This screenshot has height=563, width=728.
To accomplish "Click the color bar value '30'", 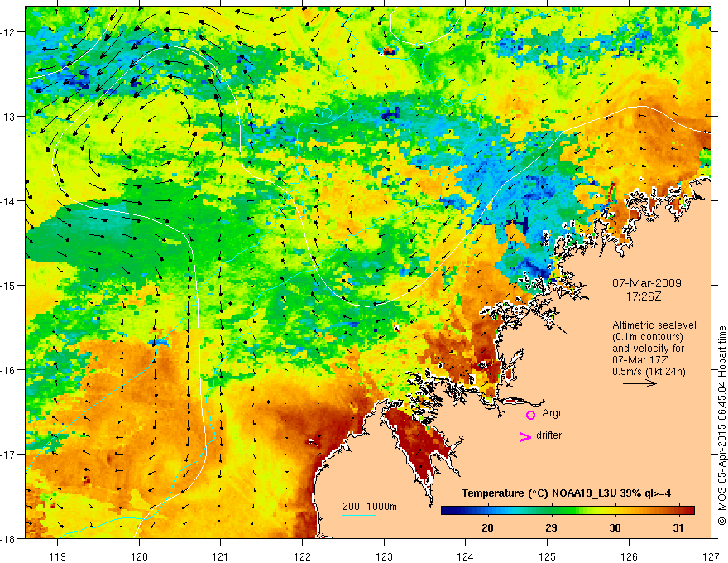I will coord(615,528).
